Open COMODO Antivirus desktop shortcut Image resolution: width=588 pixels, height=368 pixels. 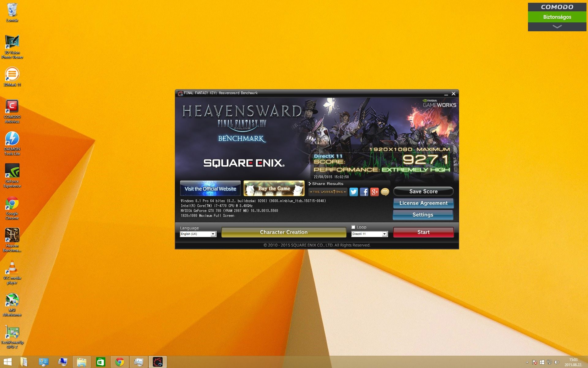(12, 111)
